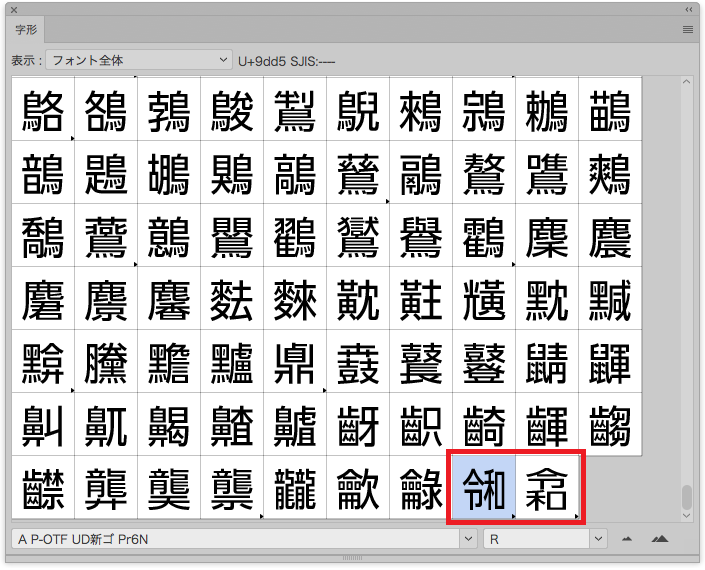Select the glyph 麎

610,235
